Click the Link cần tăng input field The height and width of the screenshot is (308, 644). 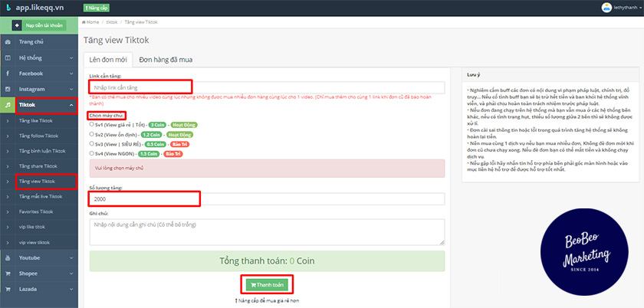267,87
